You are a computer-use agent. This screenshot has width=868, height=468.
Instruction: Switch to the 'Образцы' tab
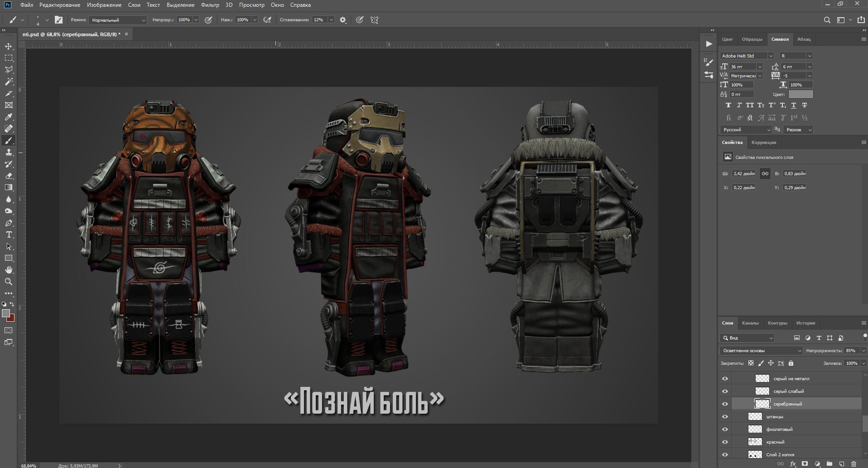pos(752,39)
